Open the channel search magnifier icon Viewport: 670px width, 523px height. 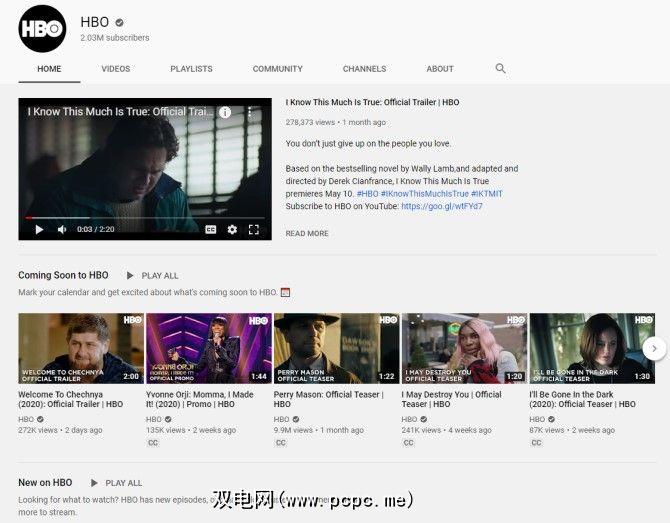pos(500,68)
